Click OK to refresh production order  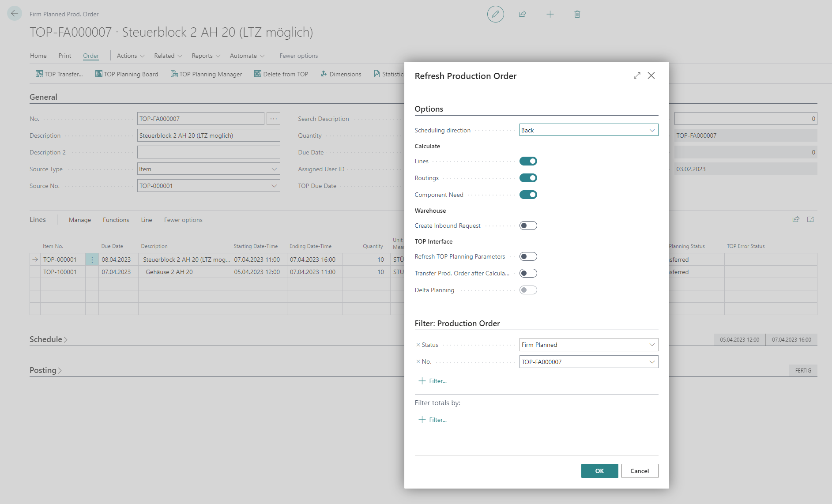tap(599, 471)
